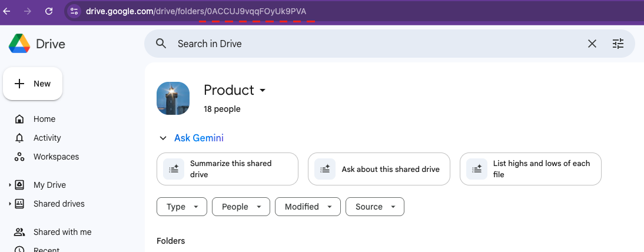The width and height of the screenshot is (644, 252).
Task: Collapse the Ask Gemini section chevron
Action: click(x=163, y=138)
